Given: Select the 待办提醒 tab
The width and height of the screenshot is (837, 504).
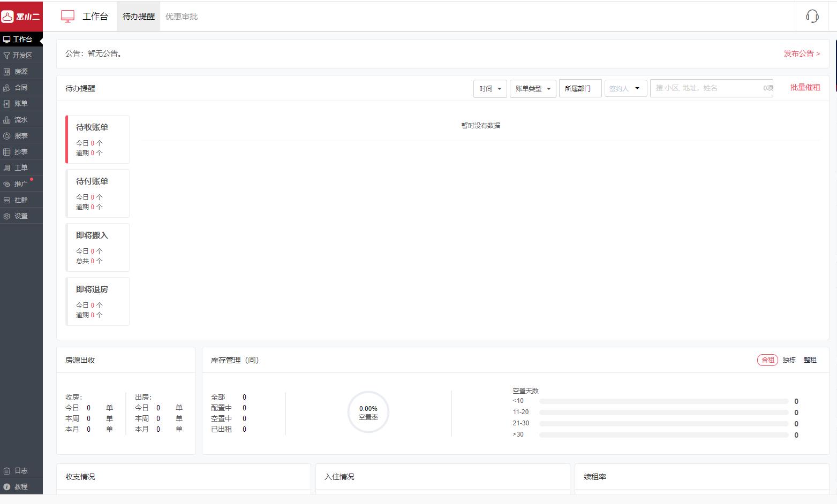Looking at the screenshot, I should click(x=138, y=16).
